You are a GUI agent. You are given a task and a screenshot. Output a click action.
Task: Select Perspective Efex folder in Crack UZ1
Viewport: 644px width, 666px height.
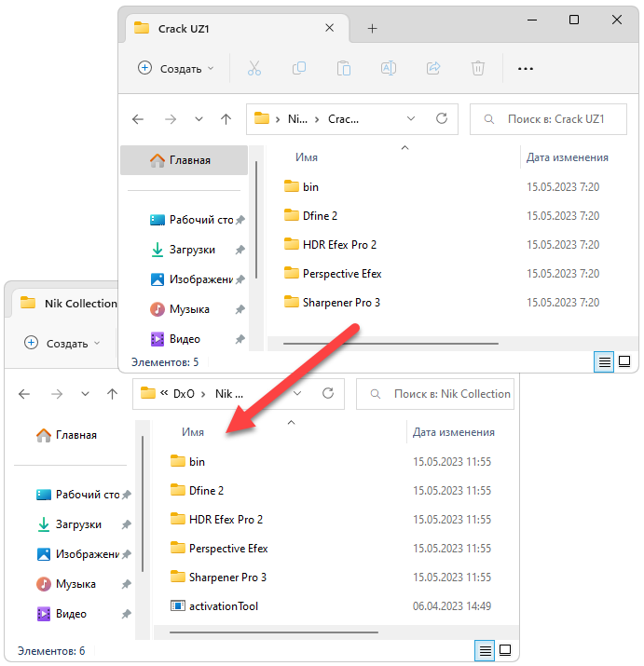click(333, 274)
